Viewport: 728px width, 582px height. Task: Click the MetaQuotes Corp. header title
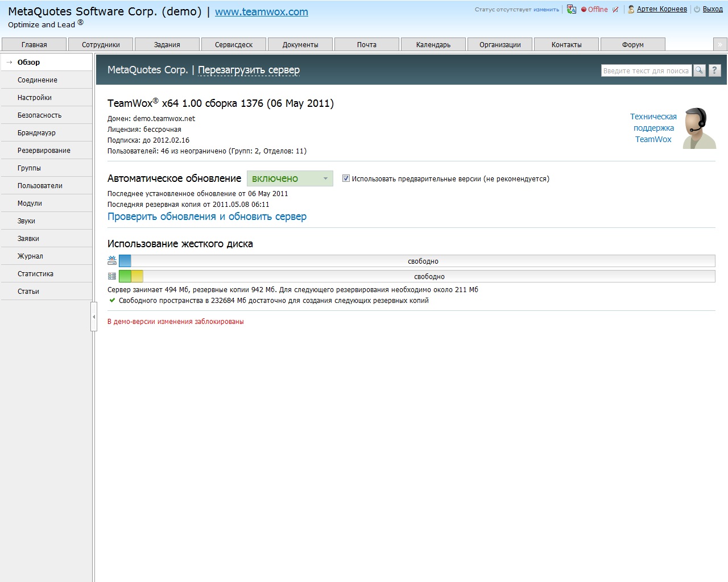click(147, 70)
